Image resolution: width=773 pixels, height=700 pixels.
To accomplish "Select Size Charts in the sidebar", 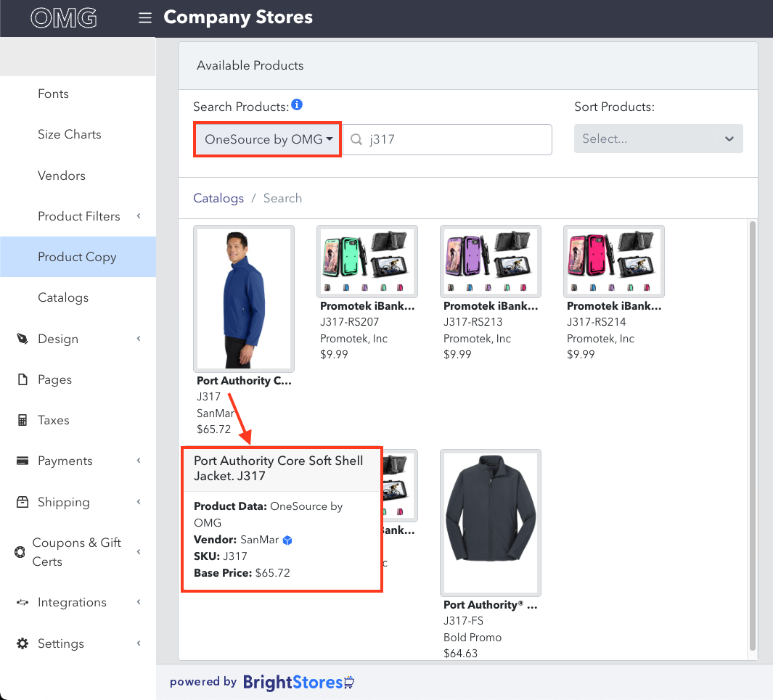I will pos(70,134).
